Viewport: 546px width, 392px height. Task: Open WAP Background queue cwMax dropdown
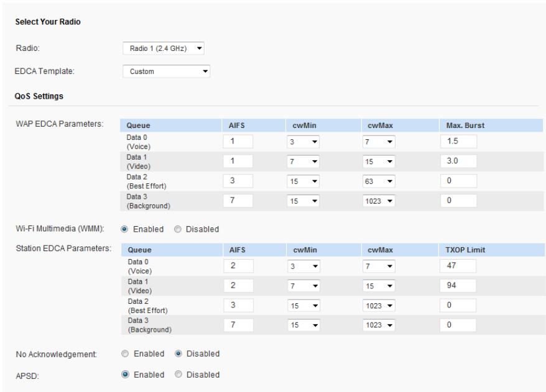pyautogui.click(x=379, y=201)
